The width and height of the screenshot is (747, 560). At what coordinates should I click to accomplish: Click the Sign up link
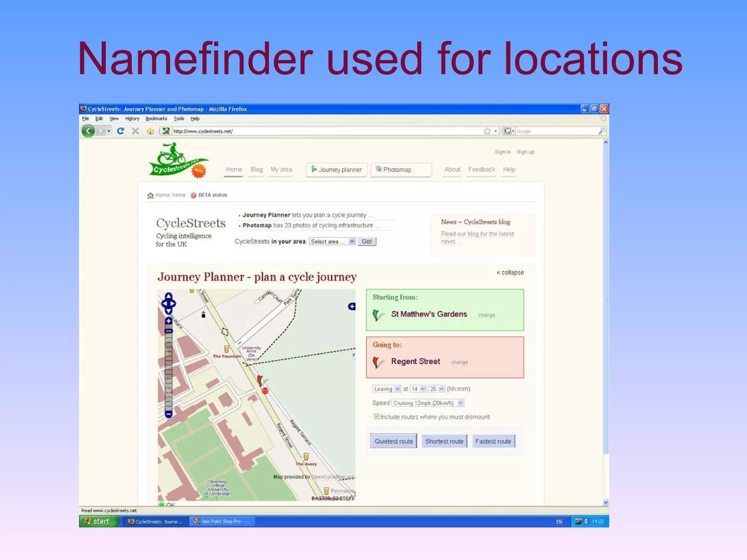(x=525, y=152)
